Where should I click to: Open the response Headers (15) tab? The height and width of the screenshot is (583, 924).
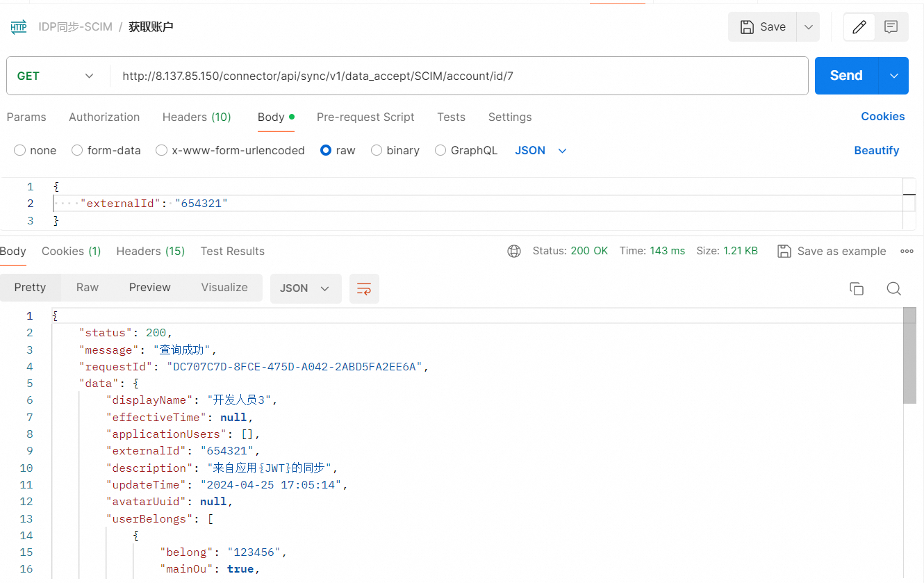[x=151, y=251]
